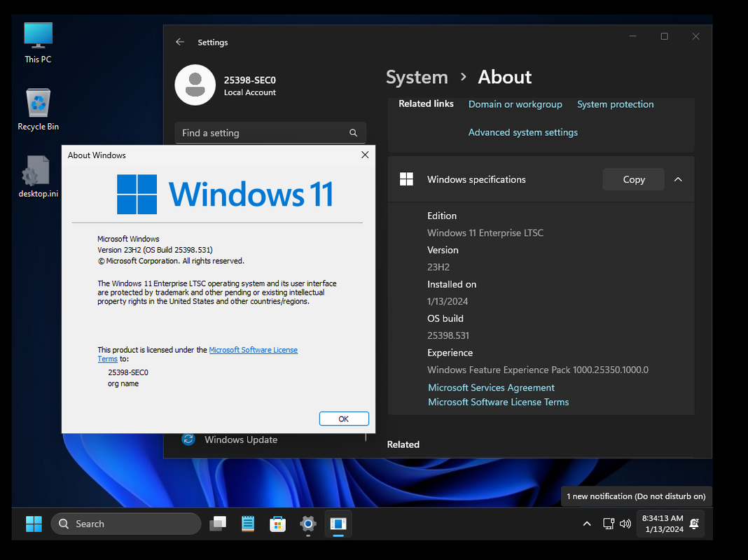Open the Start menu
This screenshot has width=748, height=560.
tap(34, 524)
